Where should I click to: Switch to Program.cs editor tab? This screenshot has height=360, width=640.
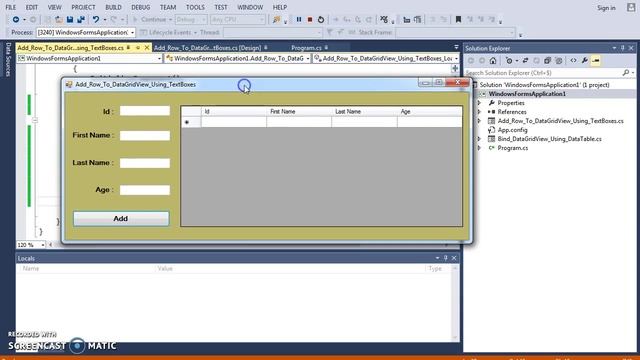(x=307, y=48)
